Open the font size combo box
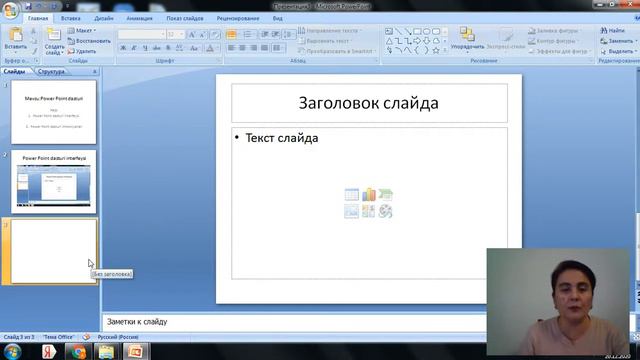This screenshot has height=360, width=640. 176,35
